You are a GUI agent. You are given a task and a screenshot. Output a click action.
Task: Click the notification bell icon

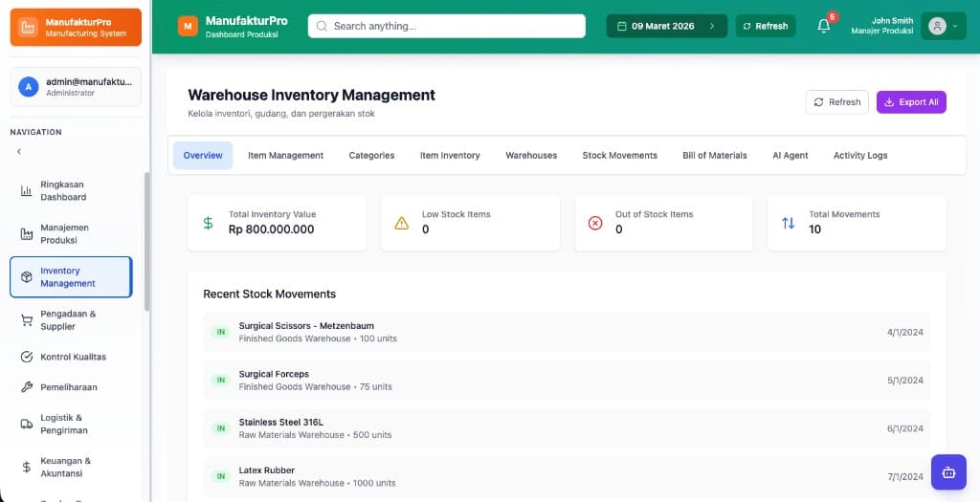pos(823,27)
